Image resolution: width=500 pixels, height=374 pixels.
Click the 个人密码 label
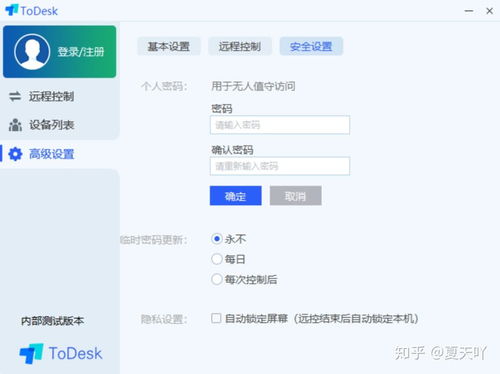pos(164,86)
